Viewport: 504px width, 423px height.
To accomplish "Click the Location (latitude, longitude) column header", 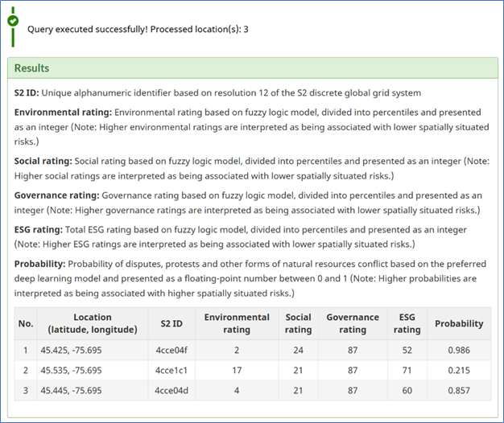I will pos(92,323).
